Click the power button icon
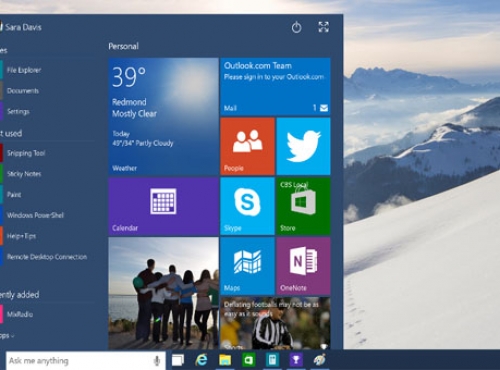Viewport: 500px width, 370px height. point(296,27)
